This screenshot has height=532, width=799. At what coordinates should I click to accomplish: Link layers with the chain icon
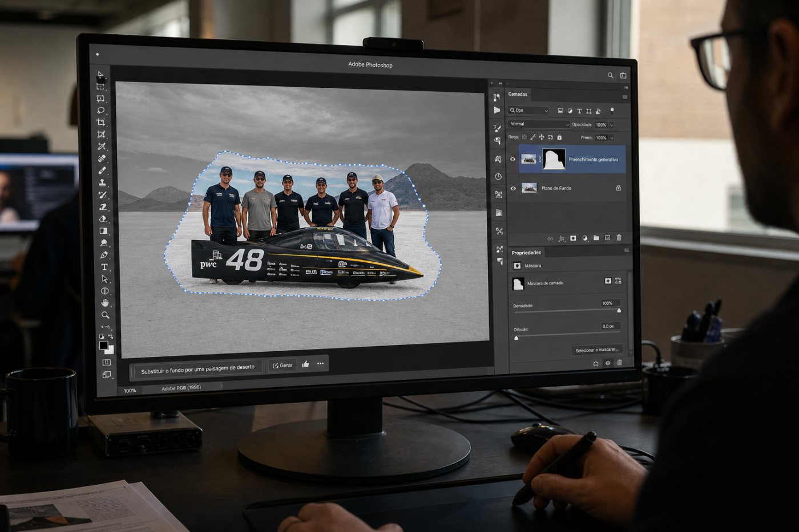(550, 238)
